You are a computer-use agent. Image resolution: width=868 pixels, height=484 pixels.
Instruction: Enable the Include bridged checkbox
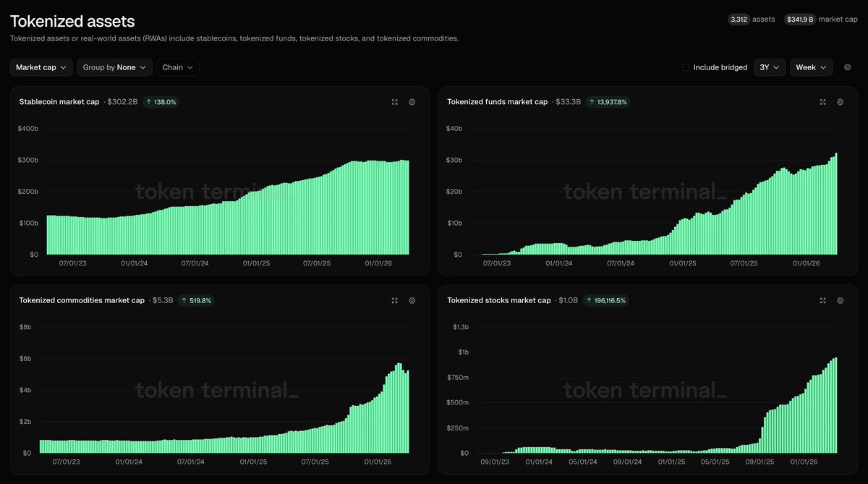tap(686, 67)
